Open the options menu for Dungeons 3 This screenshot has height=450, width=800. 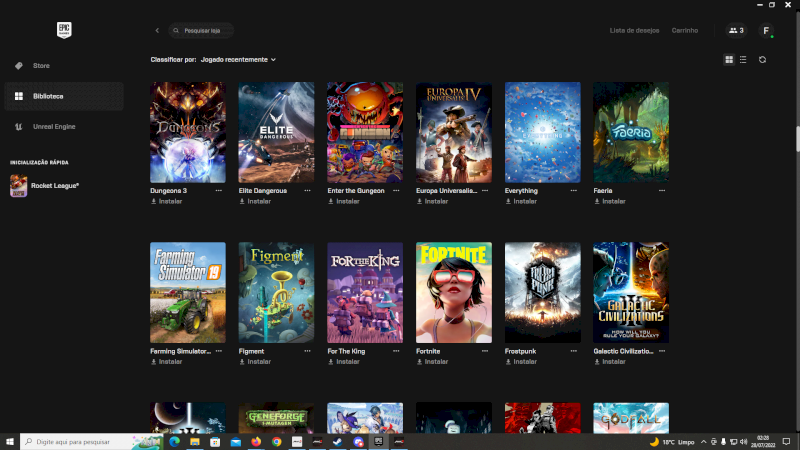[218, 190]
